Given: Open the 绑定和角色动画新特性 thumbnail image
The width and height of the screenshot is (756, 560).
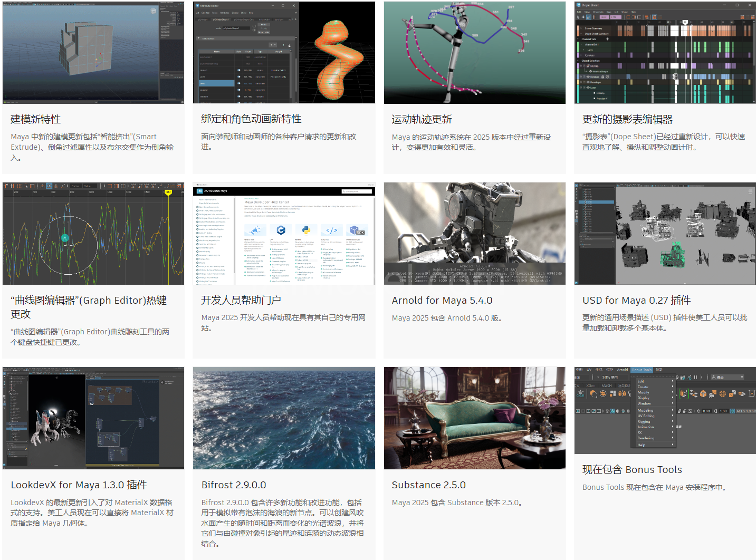Looking at the screenshot, I should coord(284,52).
